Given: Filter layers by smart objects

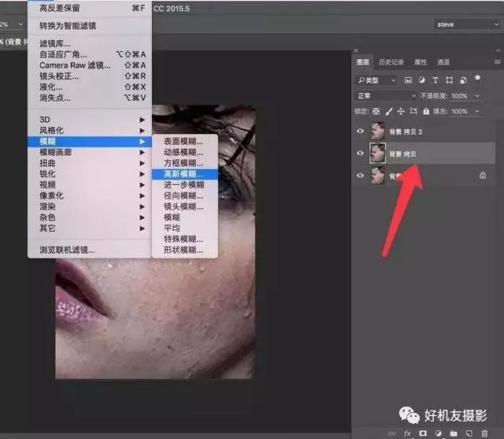Looking at the screenshot, I should 463,80.
